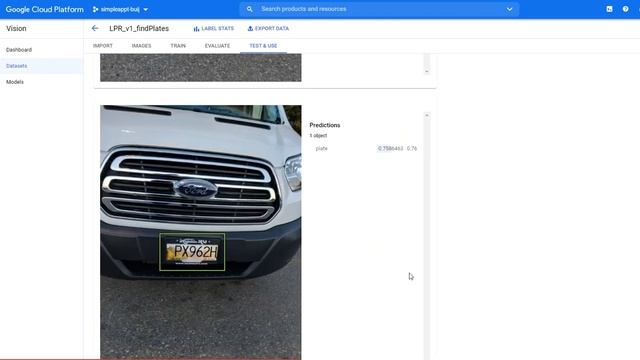The height and width of the screenshot is (360, 640).
Task: Select the 'plate' prediction row
Action: pyautogui.click(x=366, y=149)
